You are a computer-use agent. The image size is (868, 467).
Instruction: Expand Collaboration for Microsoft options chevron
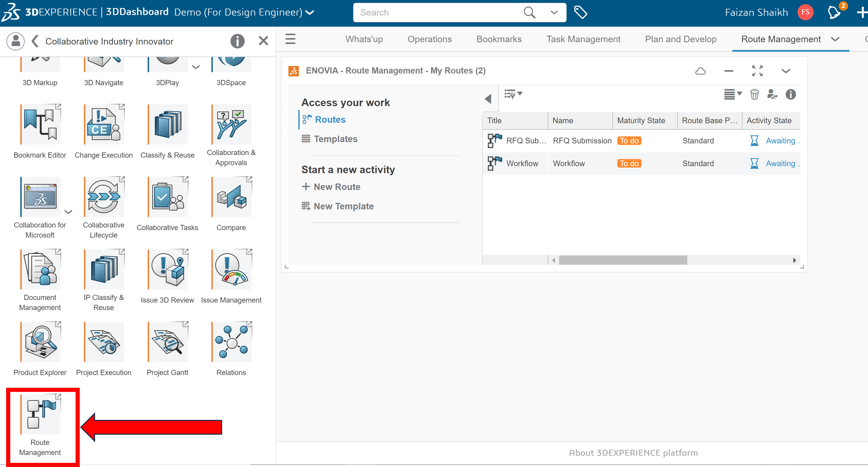(x=68, y=212)
